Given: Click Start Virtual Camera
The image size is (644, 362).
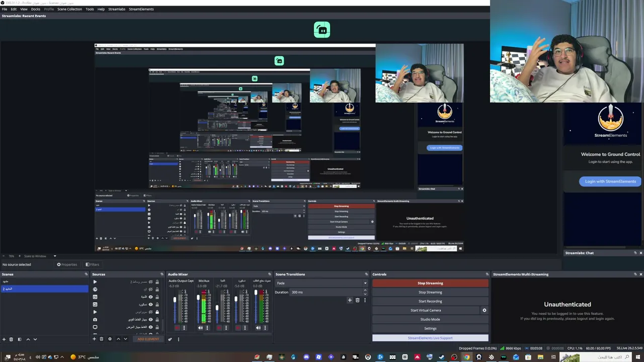Looking at the screenshot, I should pos(426,310).
